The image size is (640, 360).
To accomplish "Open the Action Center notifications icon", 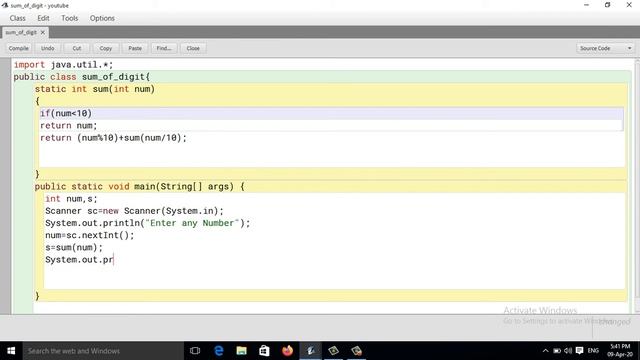I will [x=580, y=351].
